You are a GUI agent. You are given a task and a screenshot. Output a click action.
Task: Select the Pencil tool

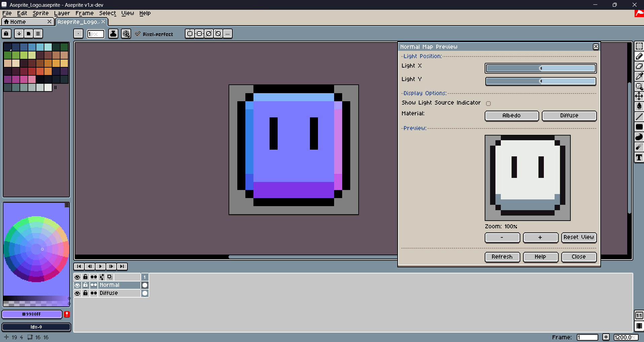[639, 56]
